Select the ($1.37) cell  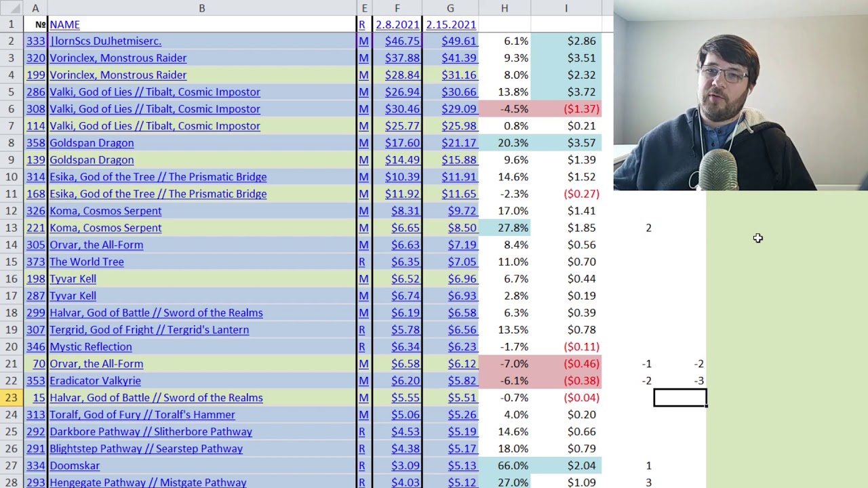(566, 109)
